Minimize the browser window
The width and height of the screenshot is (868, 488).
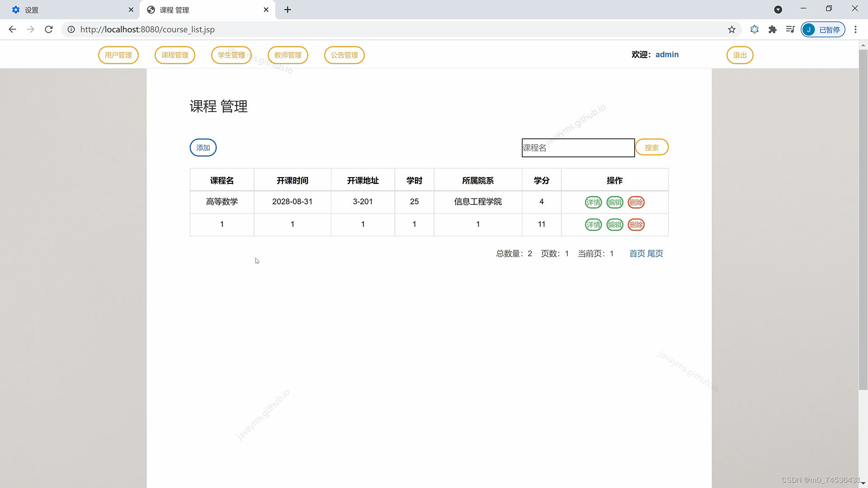click(803, 9)
